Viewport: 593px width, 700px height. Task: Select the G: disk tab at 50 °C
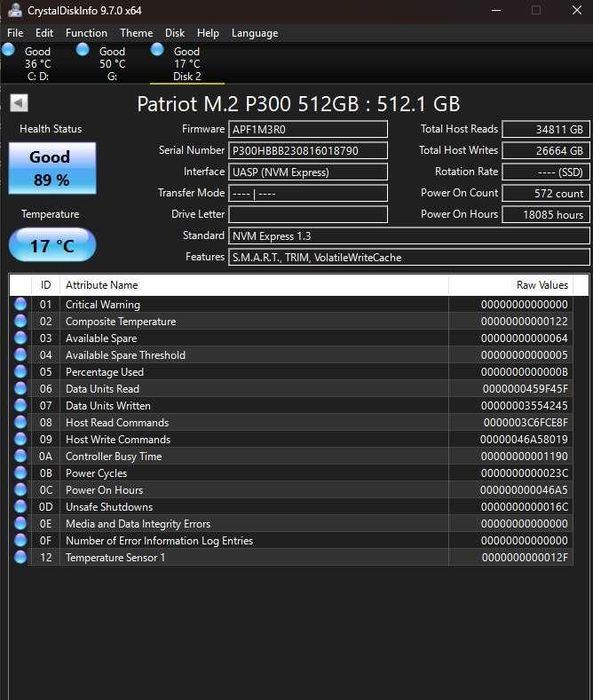(112, 63)
